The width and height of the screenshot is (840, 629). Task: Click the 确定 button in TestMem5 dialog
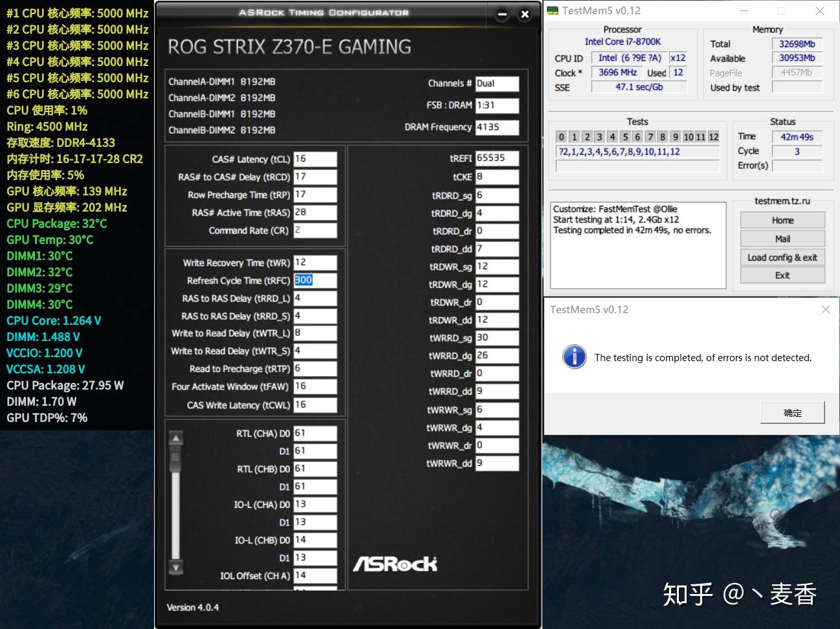tap(792, 413)
